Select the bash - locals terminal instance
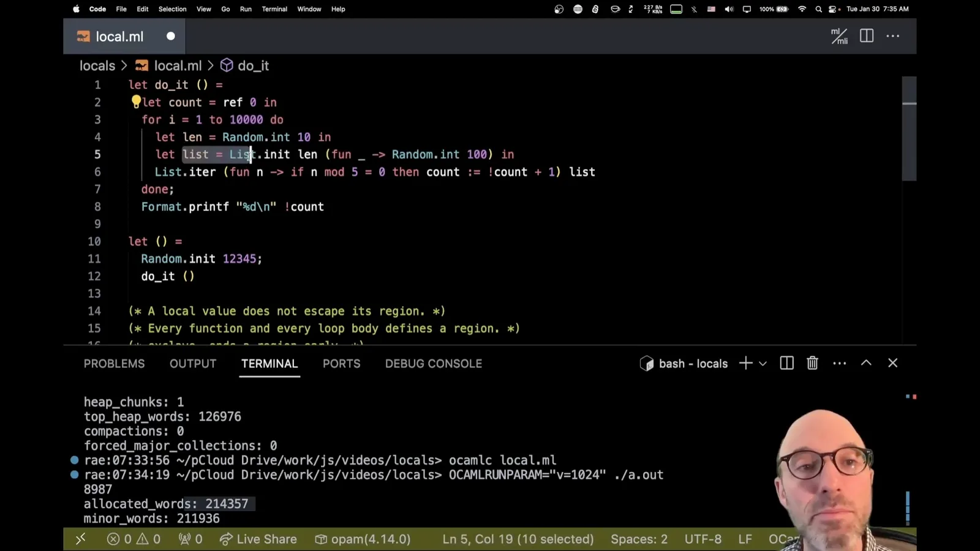Image resolution: width=980 pixels, height=551 pixels. tap(684, 364)
